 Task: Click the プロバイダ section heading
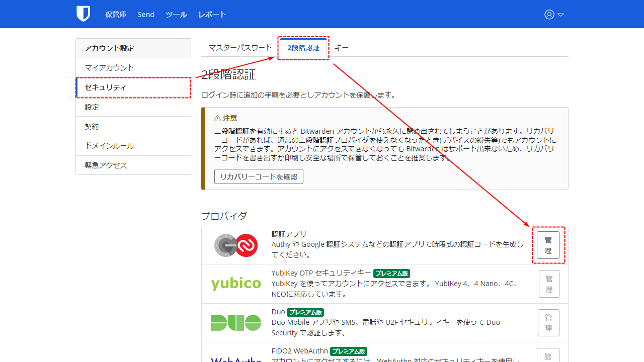224,216
